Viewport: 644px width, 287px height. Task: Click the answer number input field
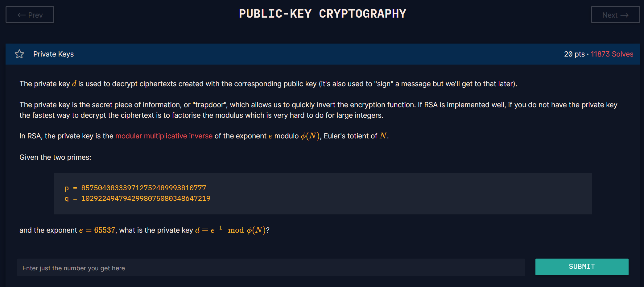271,268
